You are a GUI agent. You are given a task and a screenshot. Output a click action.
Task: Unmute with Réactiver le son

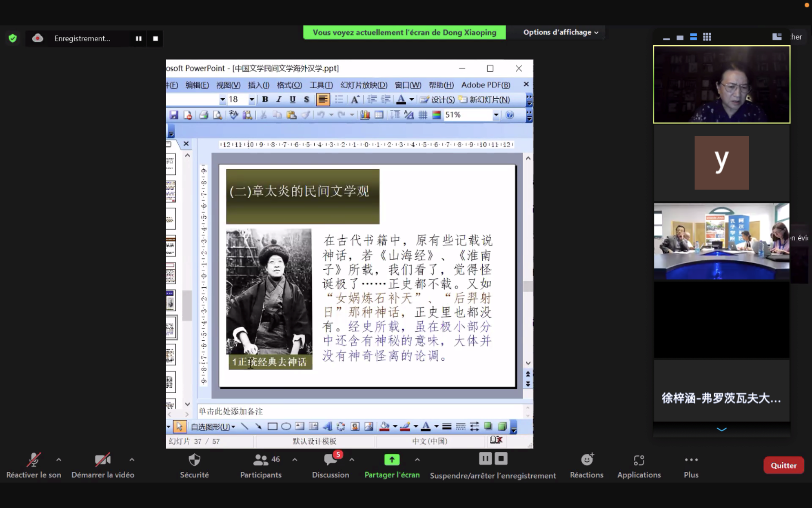[34, 460]
